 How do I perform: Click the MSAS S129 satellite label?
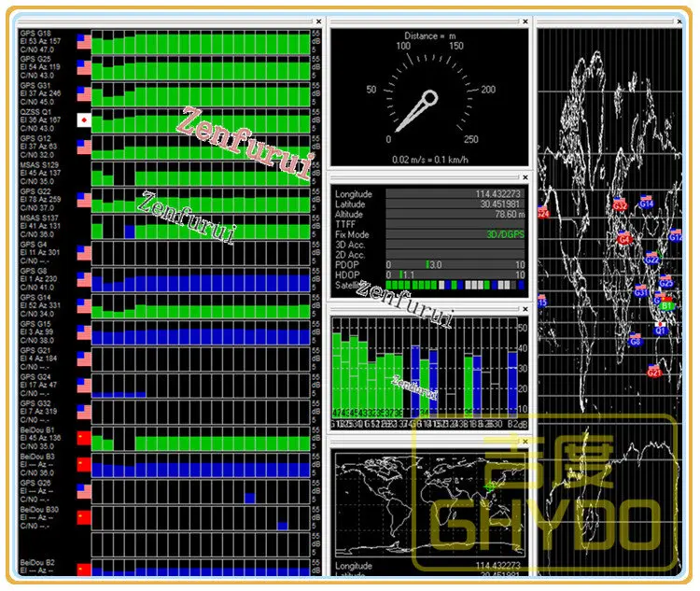click(x=39, y=165)
